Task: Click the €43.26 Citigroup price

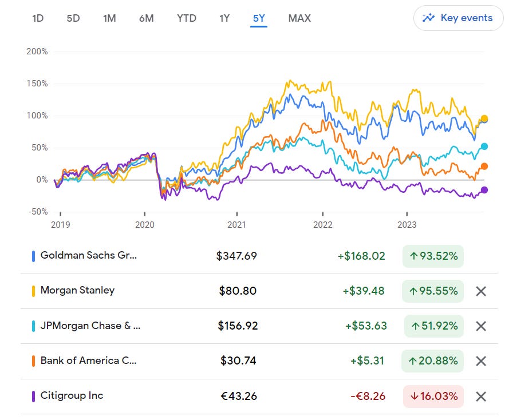Action: pyautogui.click(x=239, y=396)
